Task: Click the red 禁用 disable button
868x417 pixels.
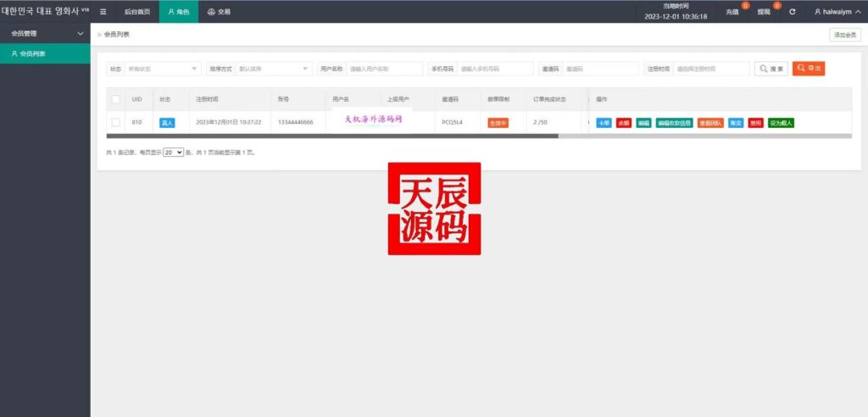Action: (755, 123)
